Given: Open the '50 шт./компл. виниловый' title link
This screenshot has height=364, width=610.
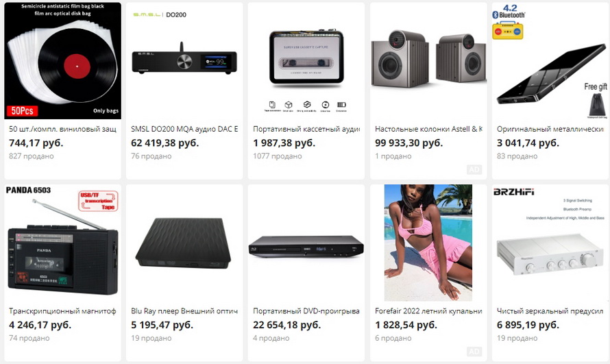Looking at the screenshot, I should 62,129.
